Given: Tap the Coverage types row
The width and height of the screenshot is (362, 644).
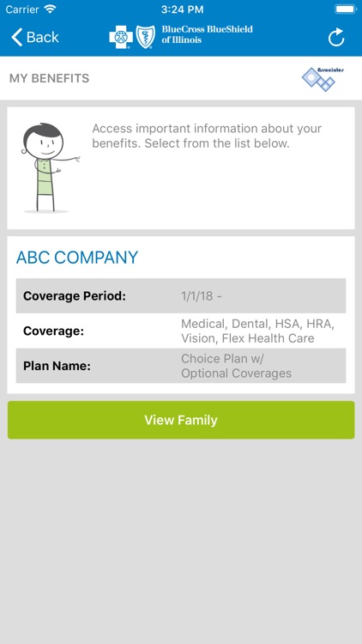Looking at the screenshot, I should (181, 331).
